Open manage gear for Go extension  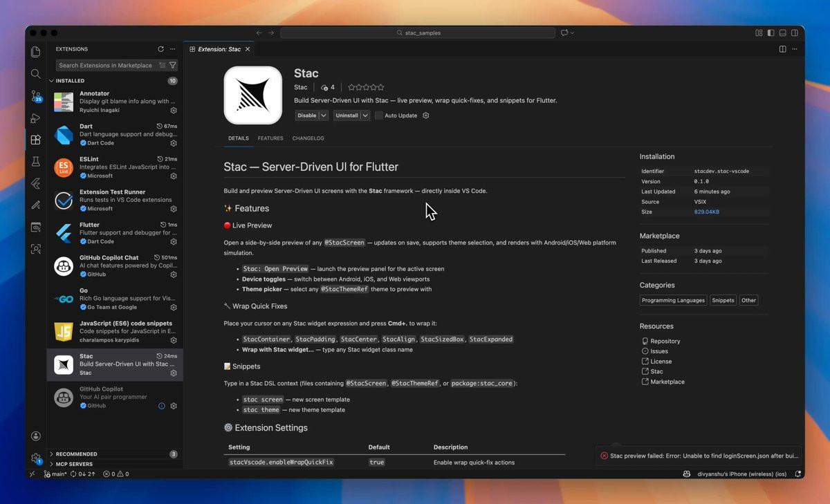pyautogui.click(x=174, y=308)
